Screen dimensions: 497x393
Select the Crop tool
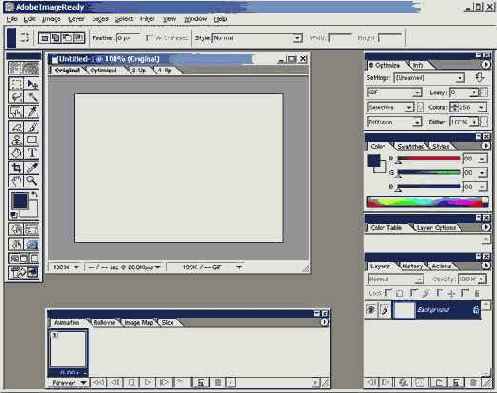click(x=16, y=168)
